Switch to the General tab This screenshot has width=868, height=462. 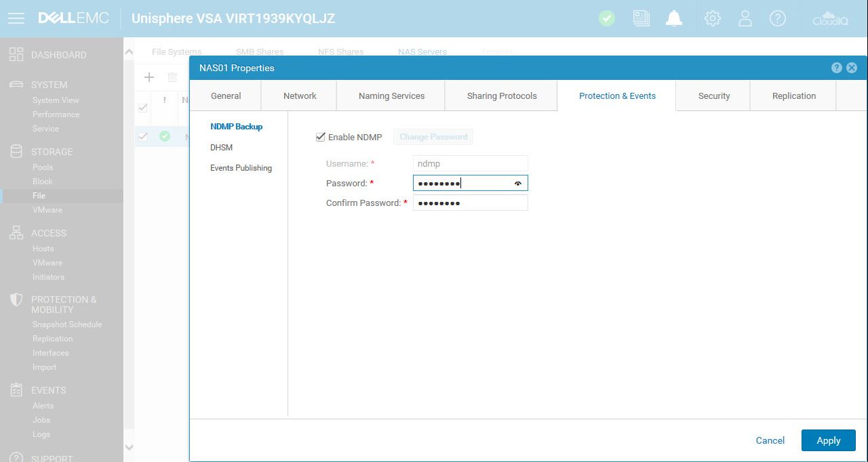tap(226, 96)
